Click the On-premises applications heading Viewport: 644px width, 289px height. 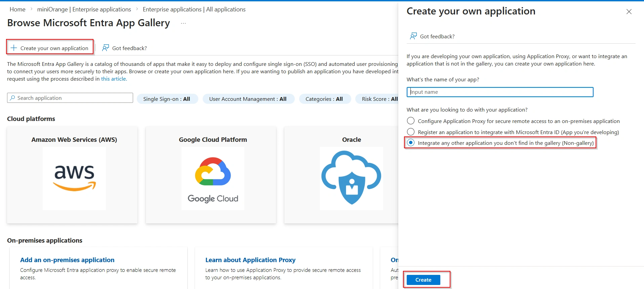tap(45, 240)
